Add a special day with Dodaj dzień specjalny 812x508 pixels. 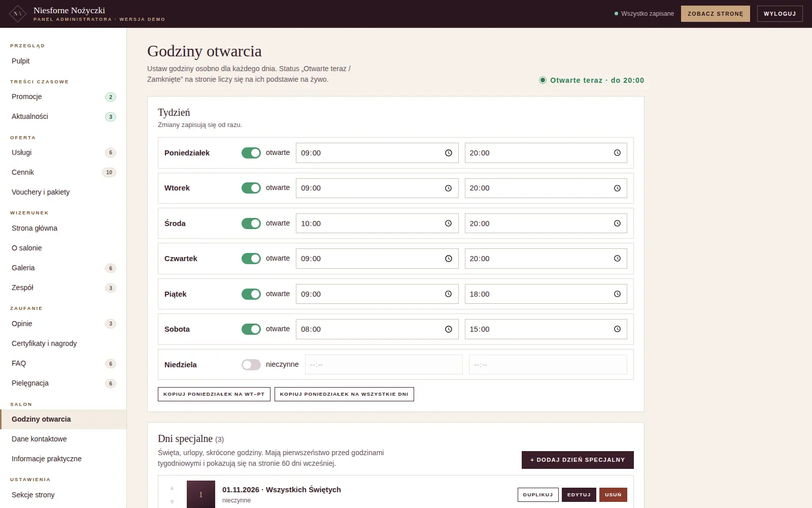click(578, 460)
